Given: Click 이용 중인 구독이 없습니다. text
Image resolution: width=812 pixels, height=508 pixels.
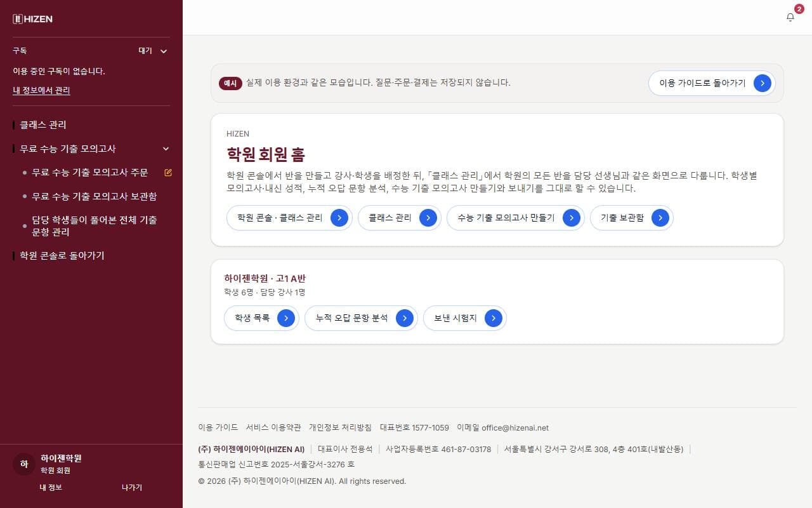Looking at the screenshot, I should click(x=59, y=71).
